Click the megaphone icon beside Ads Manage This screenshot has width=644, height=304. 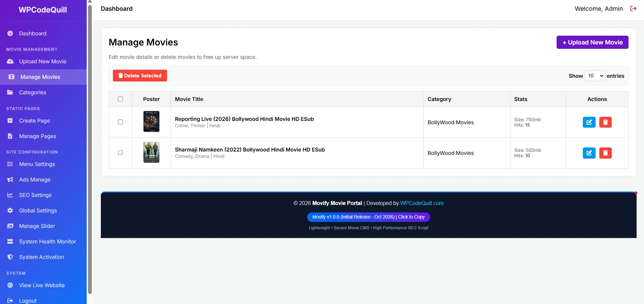[x=10, y=179]
